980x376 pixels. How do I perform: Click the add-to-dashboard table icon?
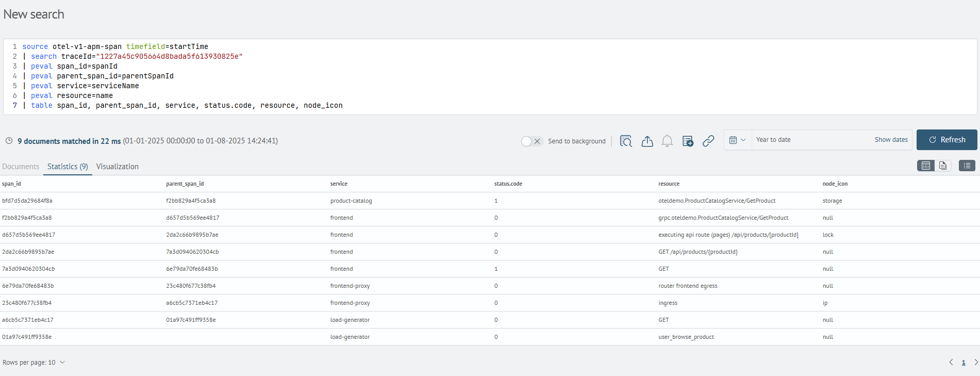point(688,141)
